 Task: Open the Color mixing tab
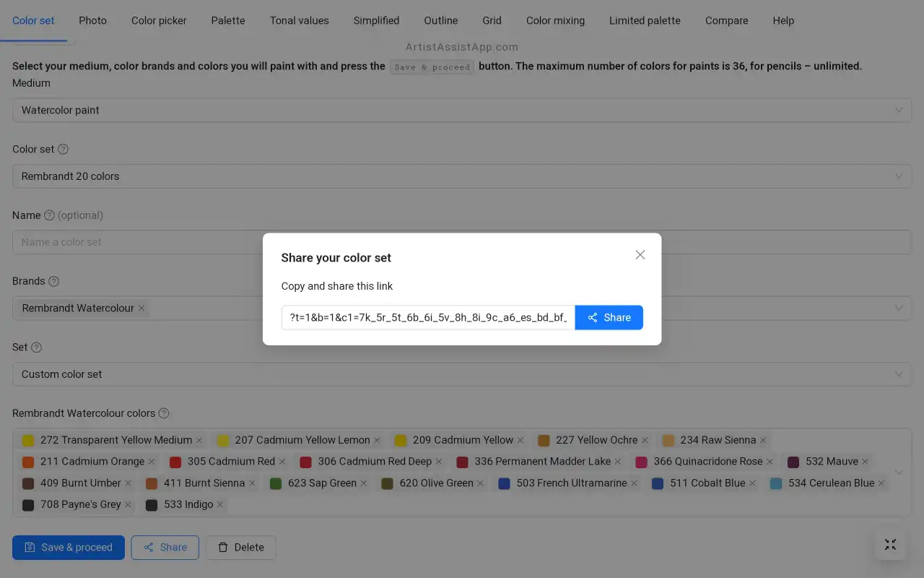coord(555,20)
